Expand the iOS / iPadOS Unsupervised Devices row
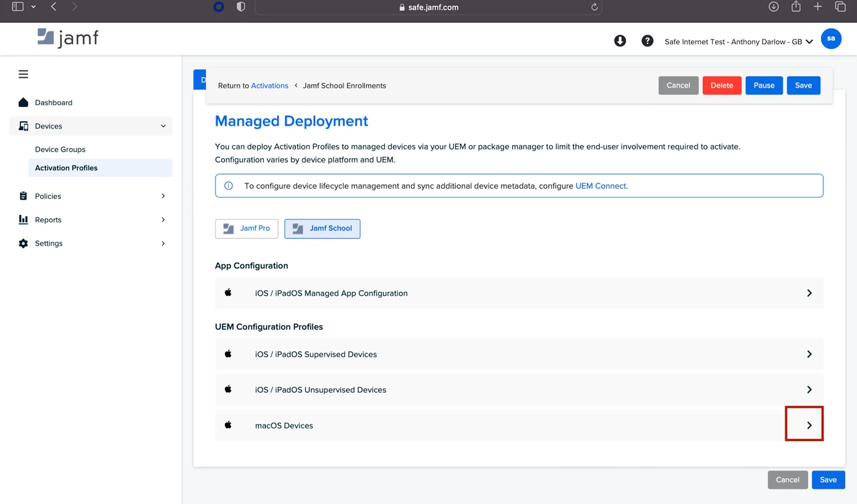The width and height of the screenshot is (857, 504). tap(519, 390)
